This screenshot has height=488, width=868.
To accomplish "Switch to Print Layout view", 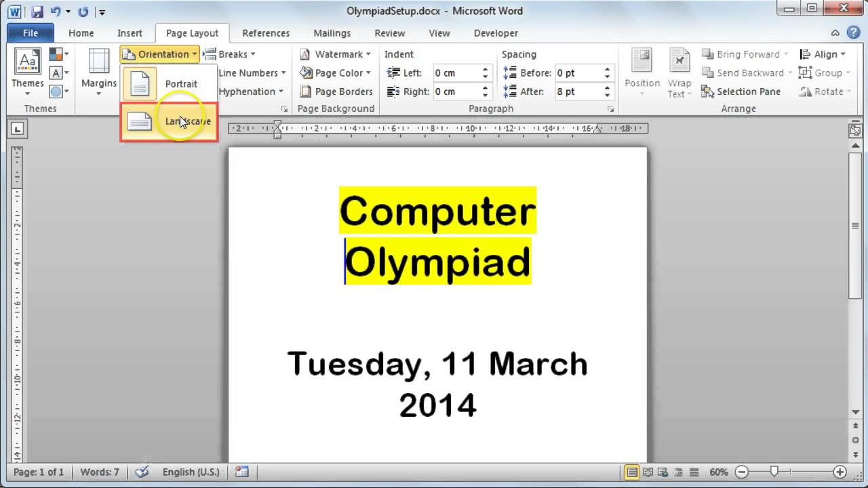I will click(632, 472).
